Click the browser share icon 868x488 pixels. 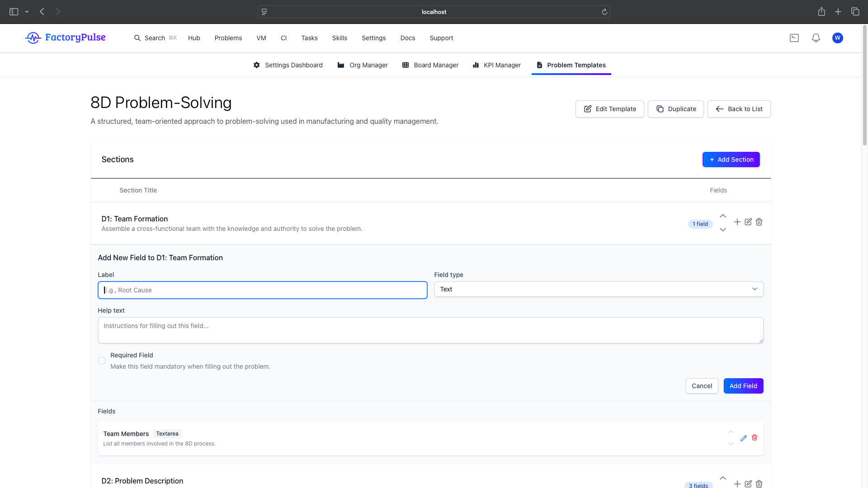821,12
